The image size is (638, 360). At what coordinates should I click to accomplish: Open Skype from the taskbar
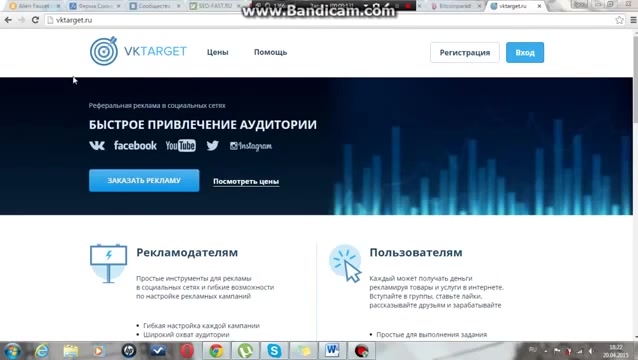(x=274, y=351)
